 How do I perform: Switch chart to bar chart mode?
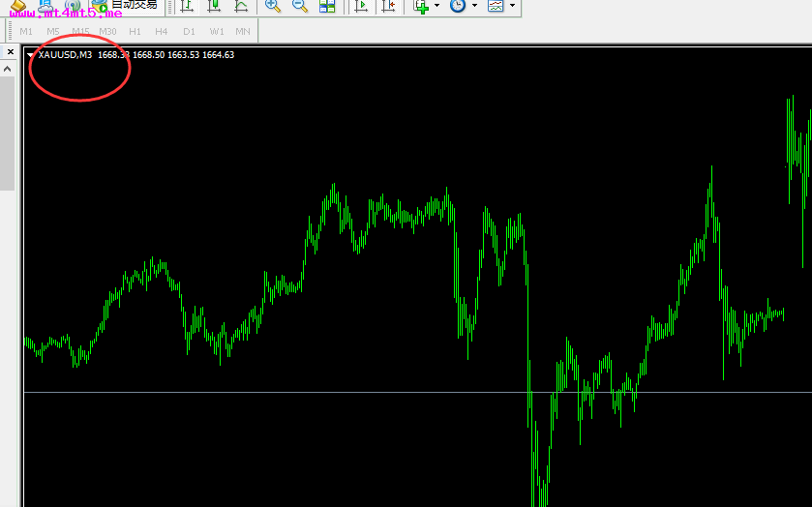187,6
